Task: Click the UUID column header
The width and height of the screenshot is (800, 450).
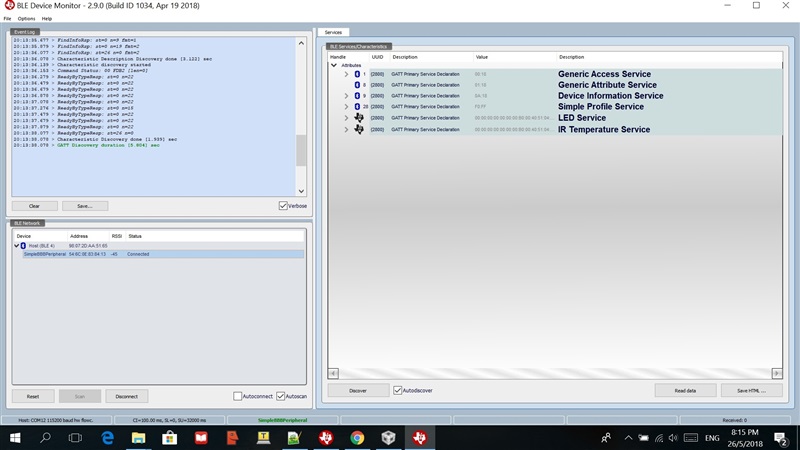Action: [377, 57]
